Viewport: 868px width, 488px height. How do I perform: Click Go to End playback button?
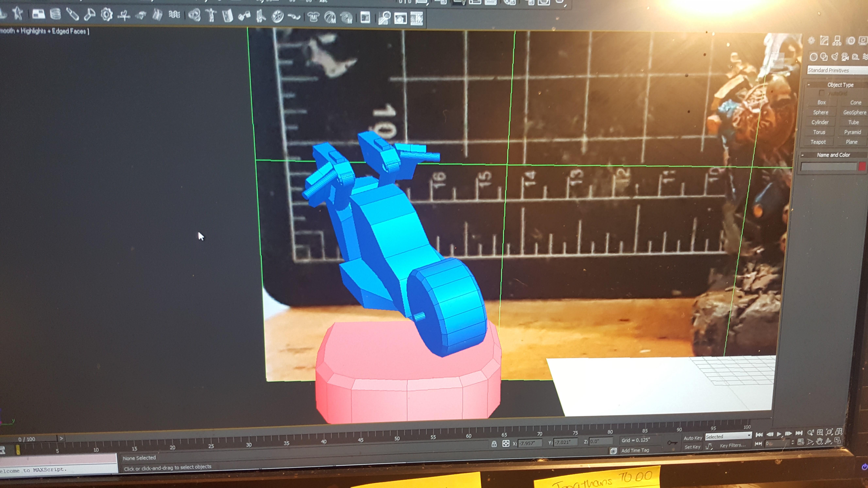[x=799, y=433]
